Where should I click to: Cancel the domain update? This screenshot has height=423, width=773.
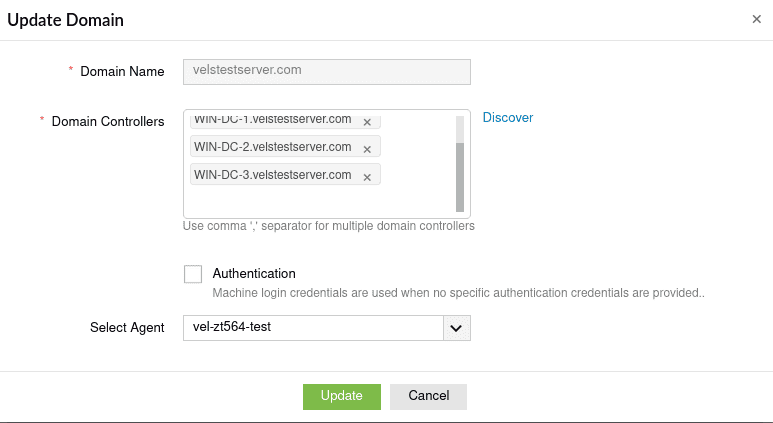[428, 396]
